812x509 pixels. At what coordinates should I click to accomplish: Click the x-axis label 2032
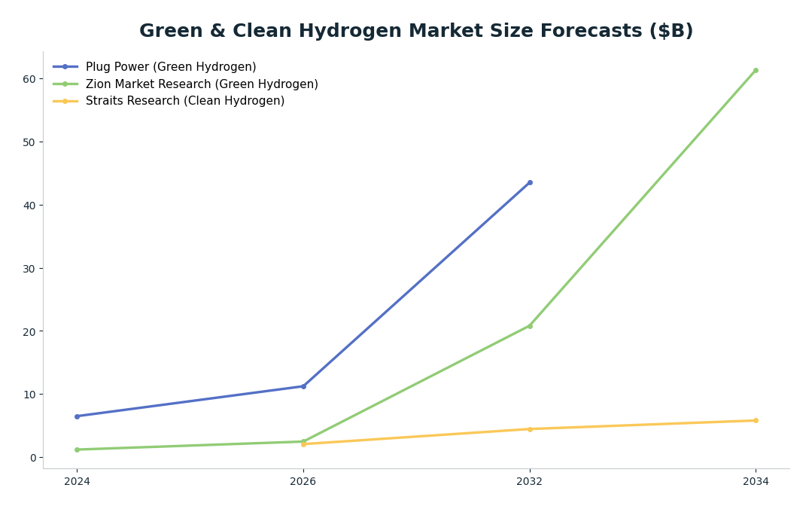(x=530, y=482)
